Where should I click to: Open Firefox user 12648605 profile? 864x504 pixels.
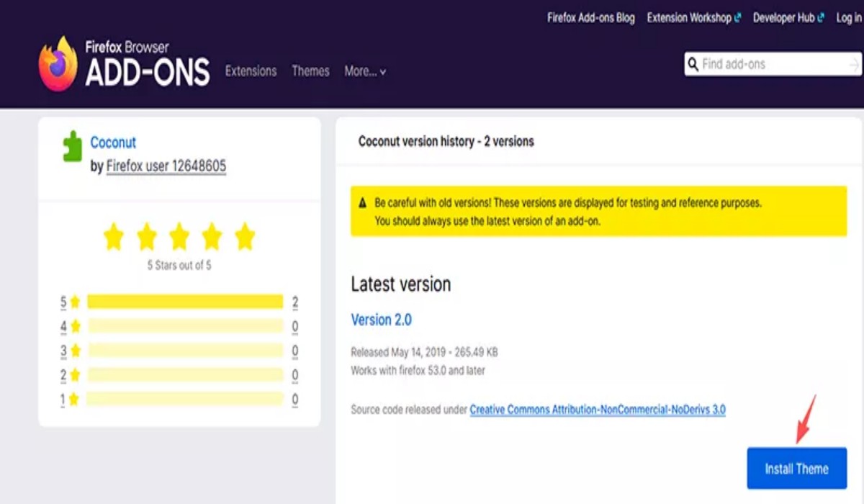click(x=166, y=166)
